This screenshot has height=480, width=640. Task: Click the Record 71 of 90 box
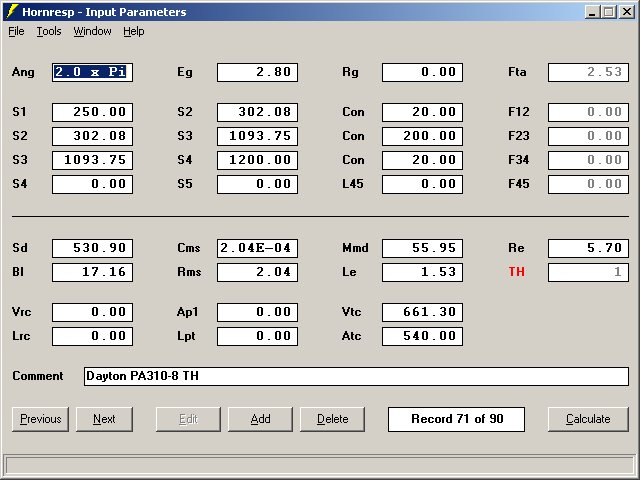456,419
